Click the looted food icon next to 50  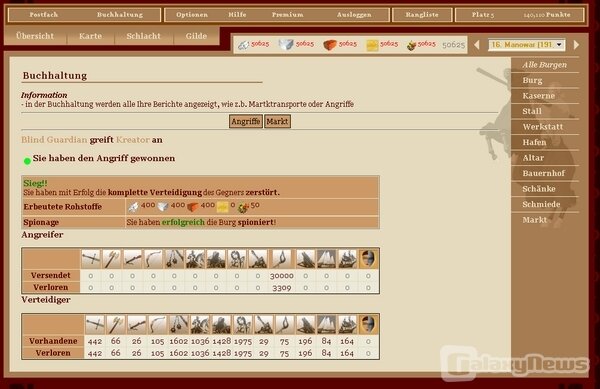(x=243, y=207)
